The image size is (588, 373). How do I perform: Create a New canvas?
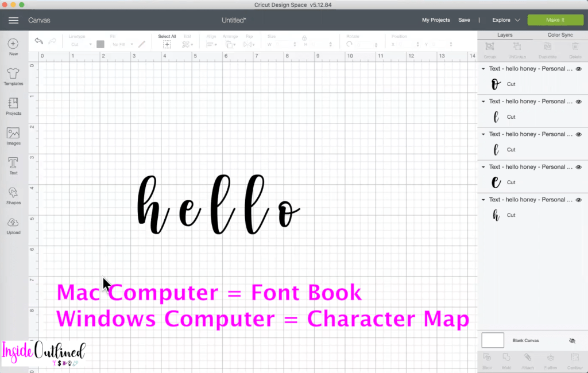[13, 47]
